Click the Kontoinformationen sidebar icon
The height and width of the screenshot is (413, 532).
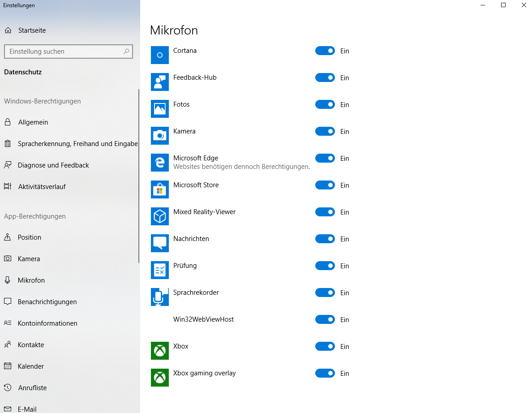pos(8,323)
